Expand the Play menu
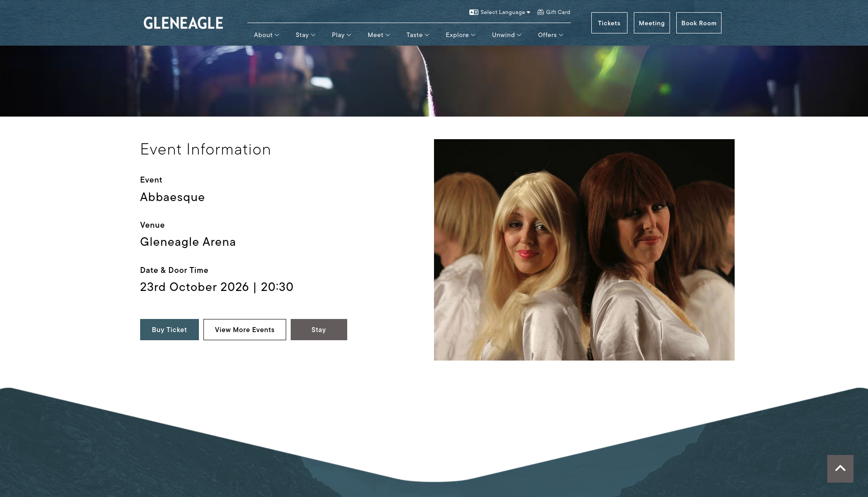The width and height of the screenshot is (868, 497). coord(341,35)
